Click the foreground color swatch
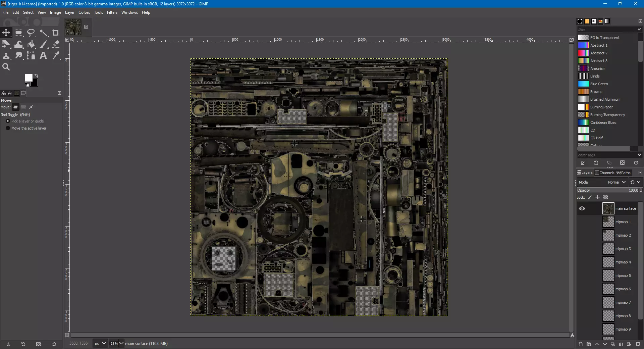The width and height of the screenshot is (644, 349). click(x=29, y=78)
